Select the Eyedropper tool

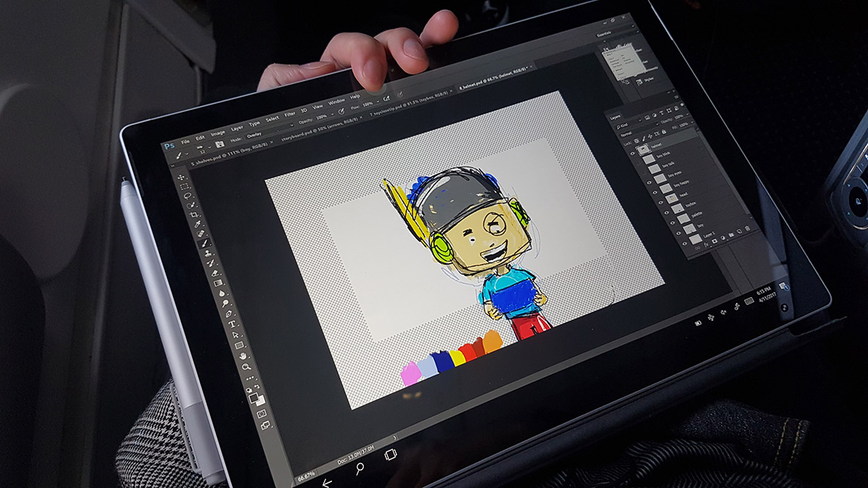point(197,224)
